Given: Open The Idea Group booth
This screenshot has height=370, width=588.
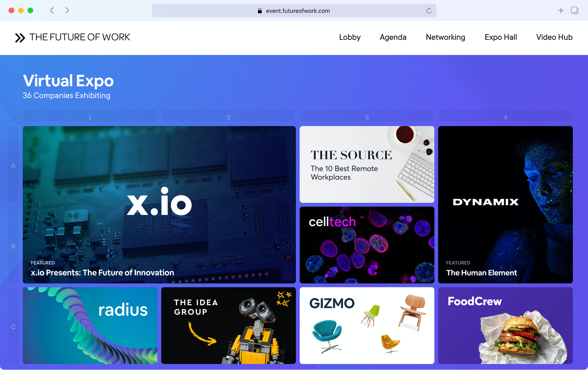Looking at the screenshot, I should point(228,325).
